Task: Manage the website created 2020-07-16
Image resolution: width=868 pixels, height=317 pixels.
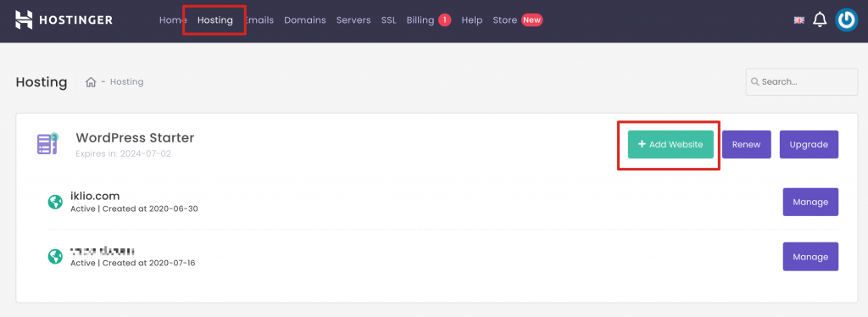Action: [x=810, y=257]
